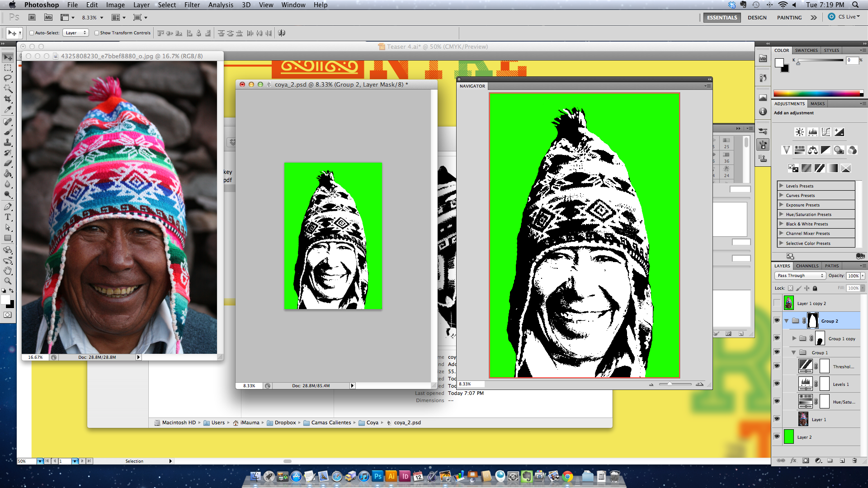
Task: Expand Selective Color Presets list
Action: (781, 243)
